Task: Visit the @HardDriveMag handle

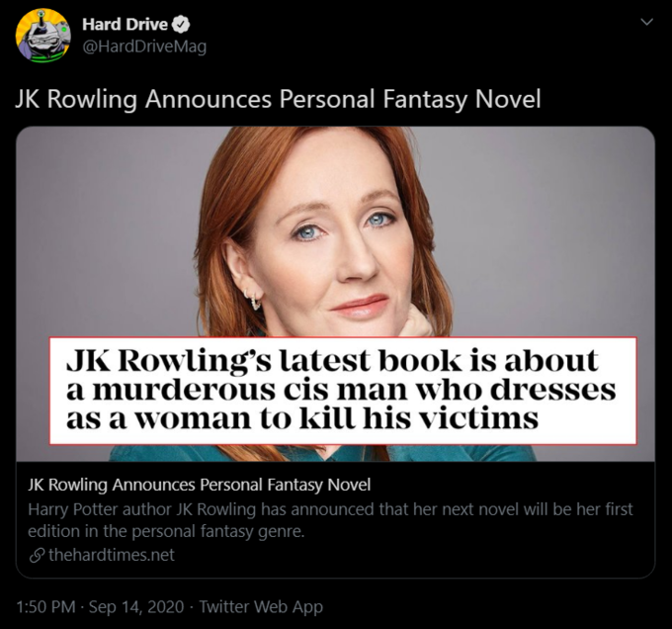Action: click(x=144, y=46)
